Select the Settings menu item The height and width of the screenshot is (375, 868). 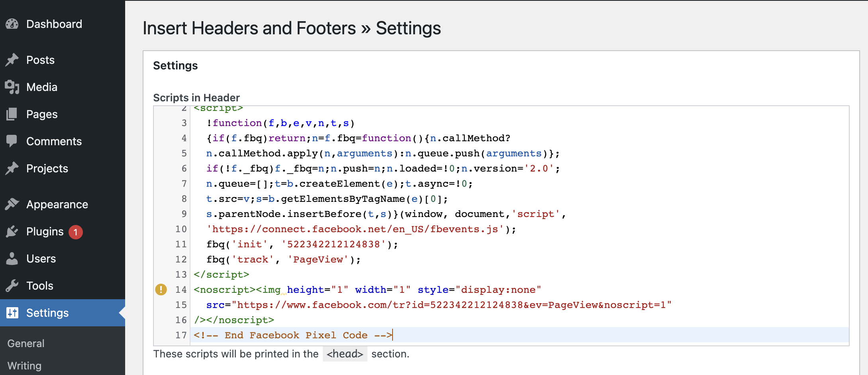47,313
